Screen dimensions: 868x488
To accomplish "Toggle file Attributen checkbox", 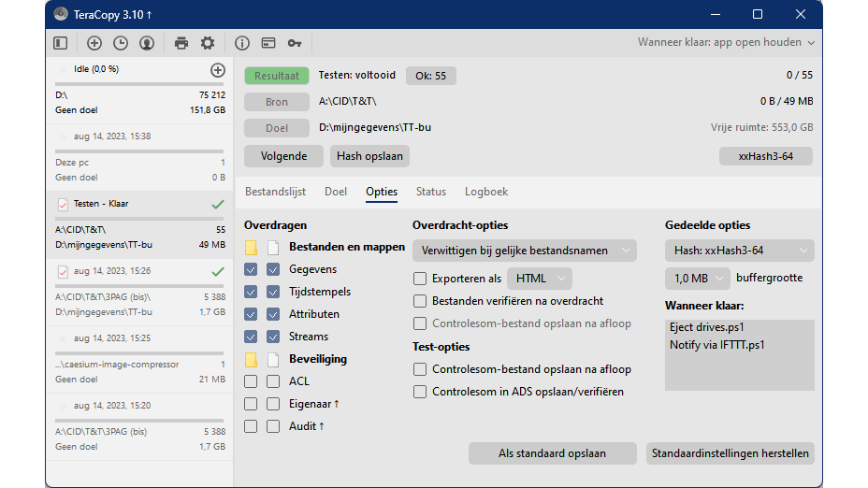I will click(x=273, y=314).
